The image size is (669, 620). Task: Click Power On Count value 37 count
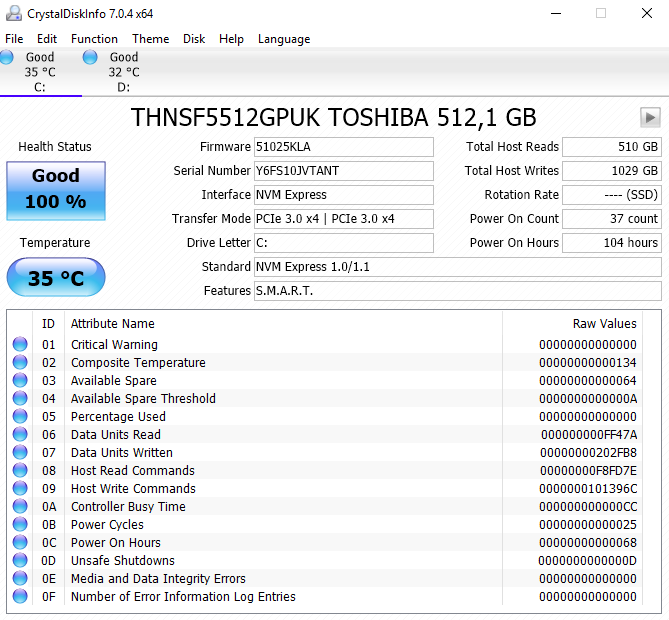point(612,218)
